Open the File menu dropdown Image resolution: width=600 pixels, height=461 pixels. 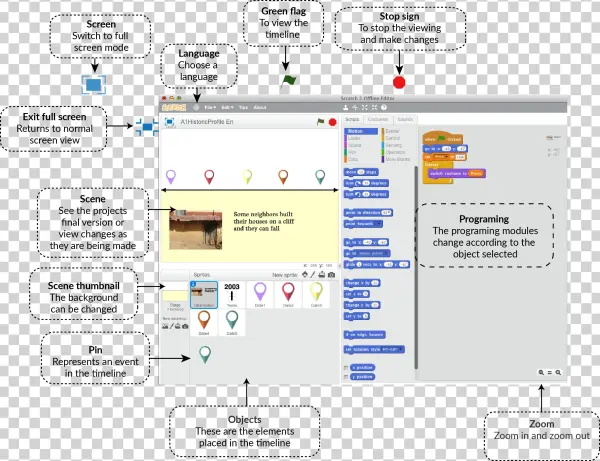[210, 107]
